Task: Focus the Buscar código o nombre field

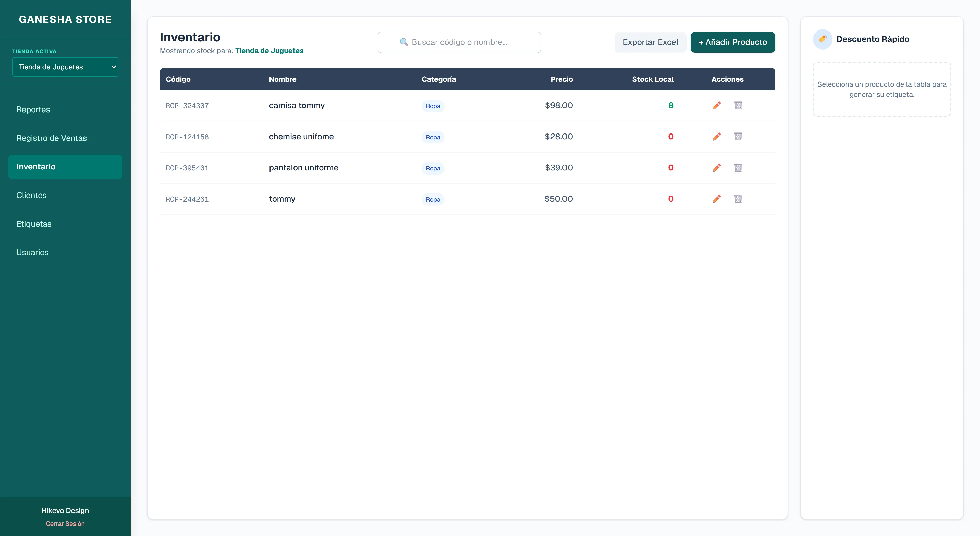Action: tap(459, 42)
